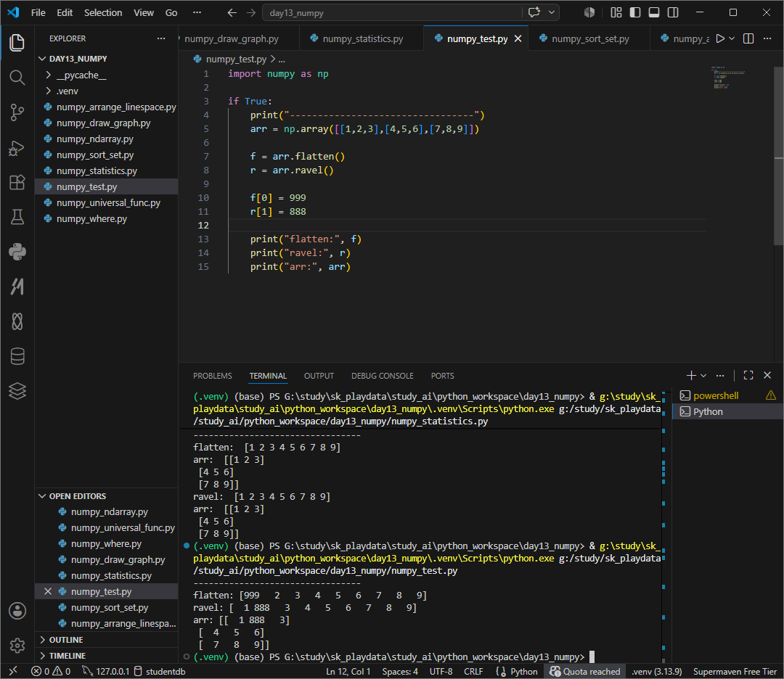Viewport: 784px width, 679px height.
Task: Open the Search view in activity bar
Action: pyautogui.click(x=17, y=78)
